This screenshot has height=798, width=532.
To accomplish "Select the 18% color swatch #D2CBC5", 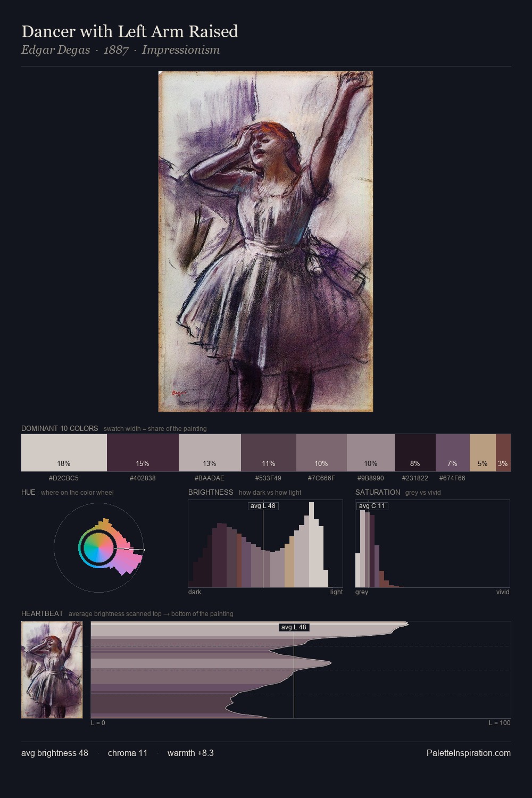I will [64, 453].
